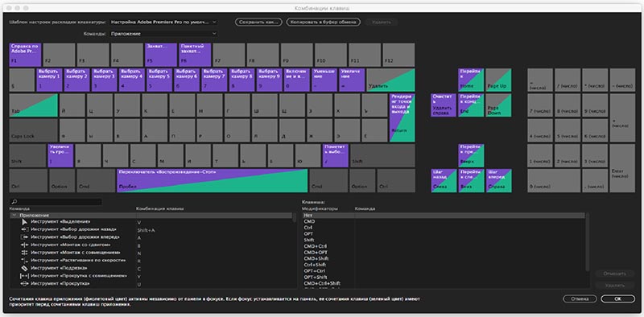Select the CMD modifier row

(x=444, y=221)
